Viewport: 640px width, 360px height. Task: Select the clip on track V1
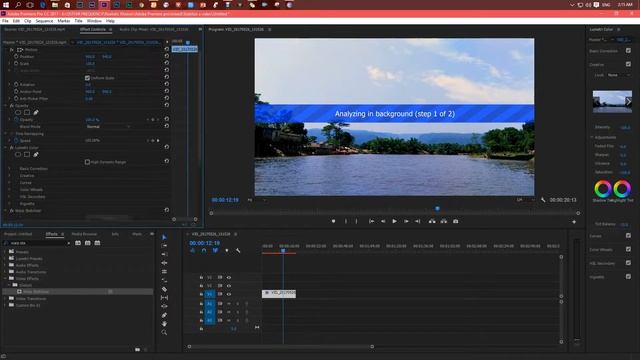(x=279, y=293)
